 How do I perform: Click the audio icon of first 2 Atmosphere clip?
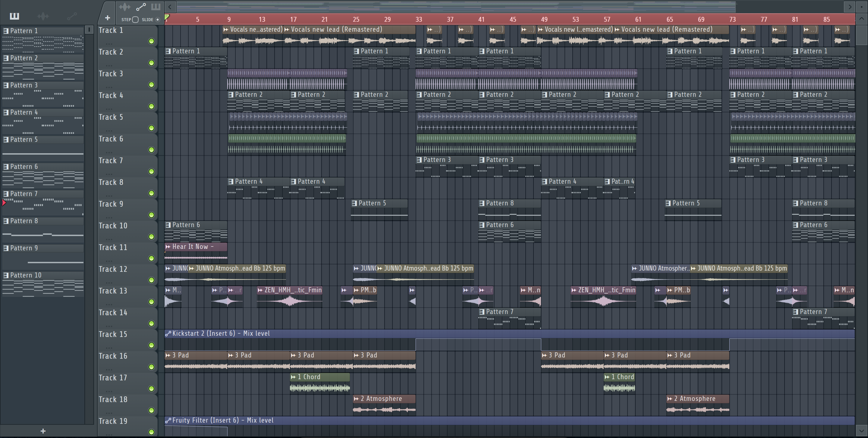[x=356, y=399]
